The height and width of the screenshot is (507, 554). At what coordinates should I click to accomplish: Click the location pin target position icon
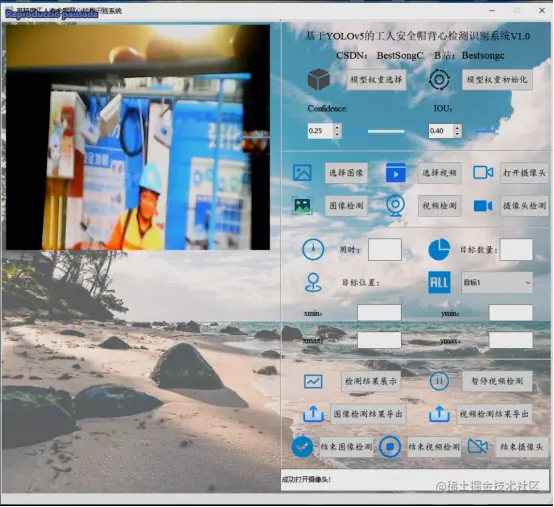pyautogui.click(x=313, y=282)
